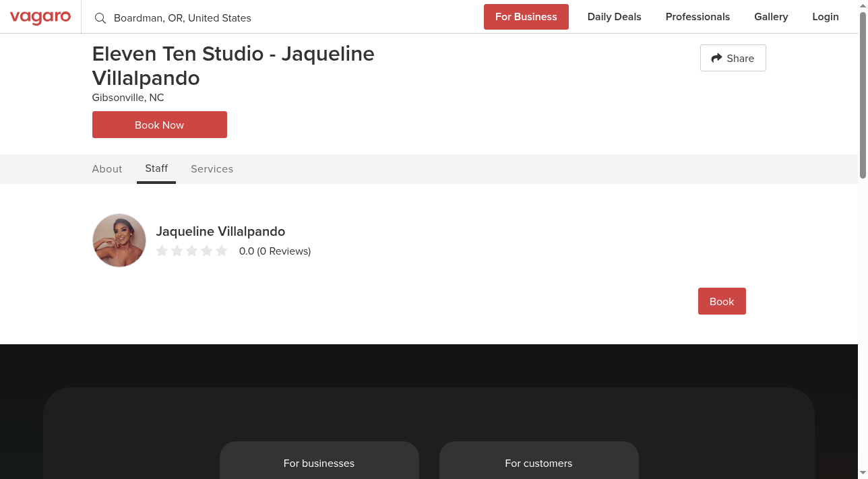Book with Jaqueline Villalpando

722,301
